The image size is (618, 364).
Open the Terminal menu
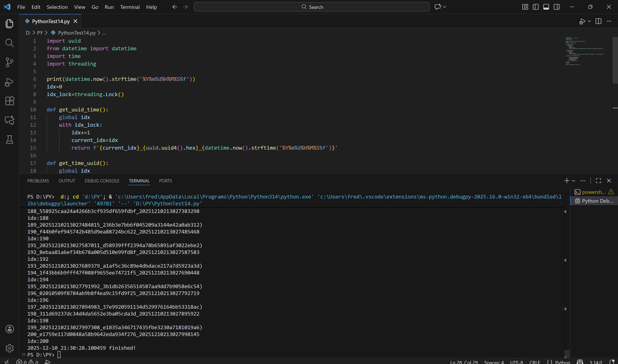tap(130, 7)
